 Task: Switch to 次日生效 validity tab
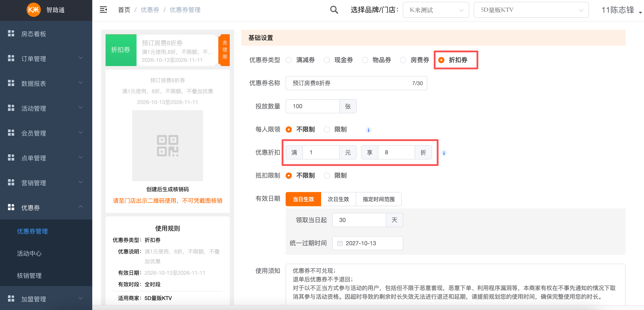338,199
